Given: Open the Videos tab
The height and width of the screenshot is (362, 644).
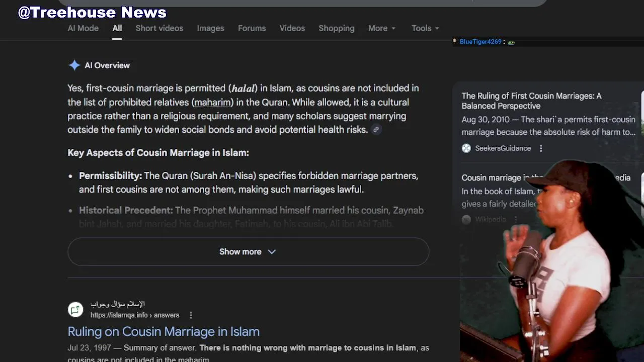Looking at the screenshot, I should [292, 28].
